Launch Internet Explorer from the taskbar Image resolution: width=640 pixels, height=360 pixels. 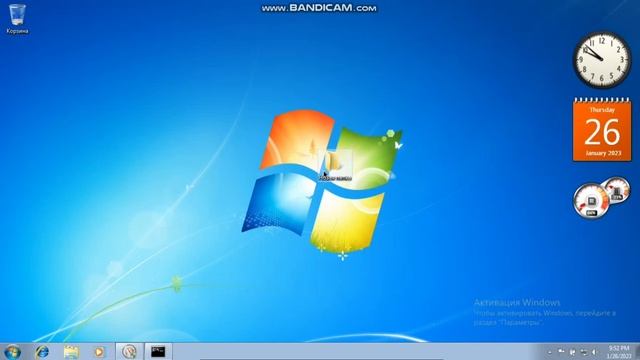pos(42,352)
